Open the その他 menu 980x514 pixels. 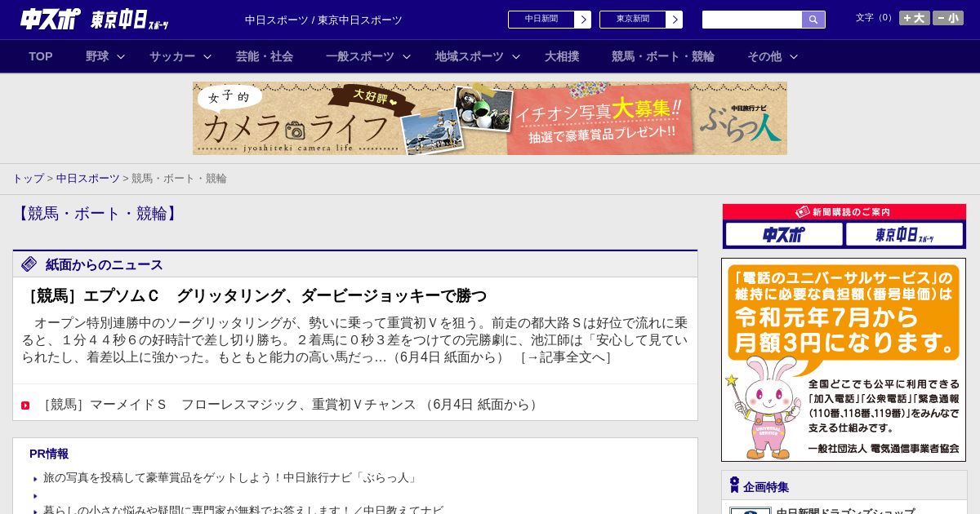(x=764, y=56)
